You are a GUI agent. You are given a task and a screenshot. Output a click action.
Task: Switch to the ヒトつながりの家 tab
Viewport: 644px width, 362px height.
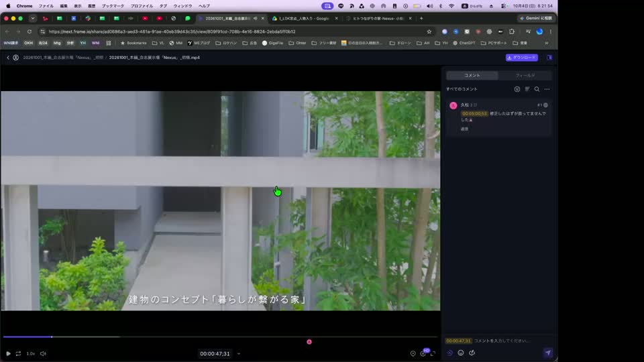click(x=378, y=19)
